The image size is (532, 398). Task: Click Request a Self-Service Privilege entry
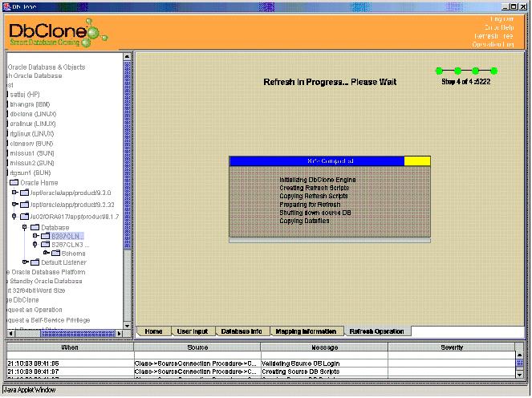48,320
